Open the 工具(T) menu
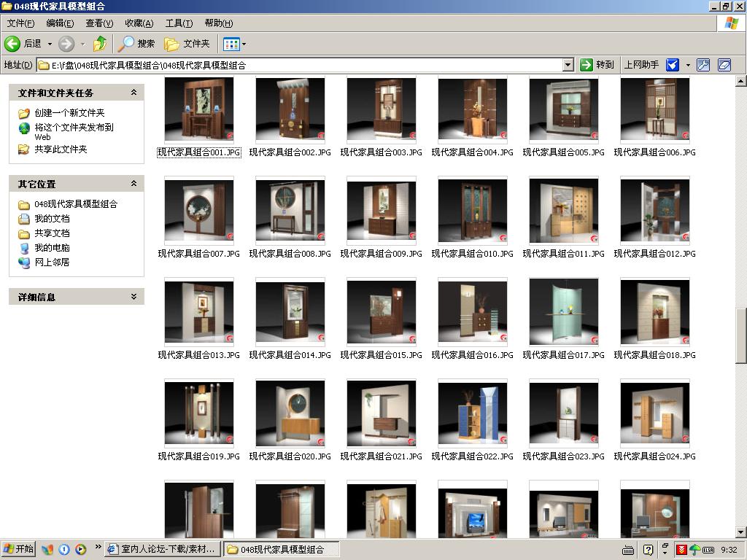This screenshot has width=747, height=560. [179, 23]
